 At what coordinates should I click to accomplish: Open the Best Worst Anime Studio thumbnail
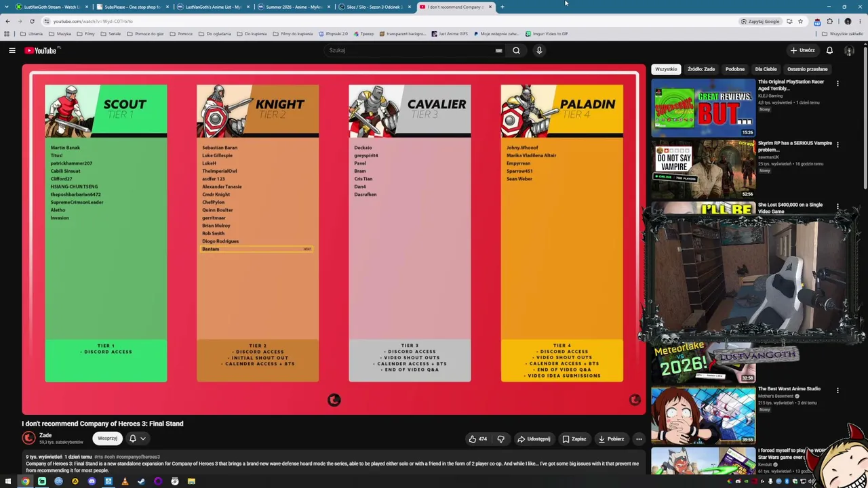pos(703,415)
